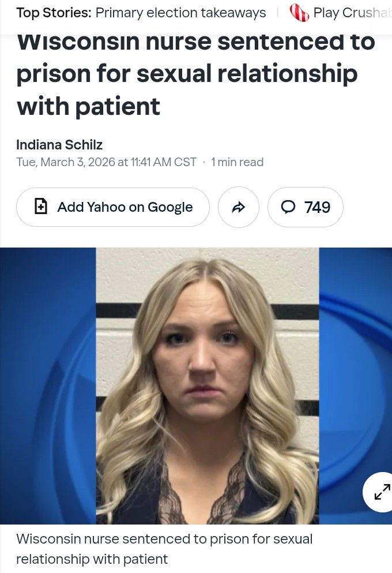Open the mugshot photo of the woman

tap(208, 386)
